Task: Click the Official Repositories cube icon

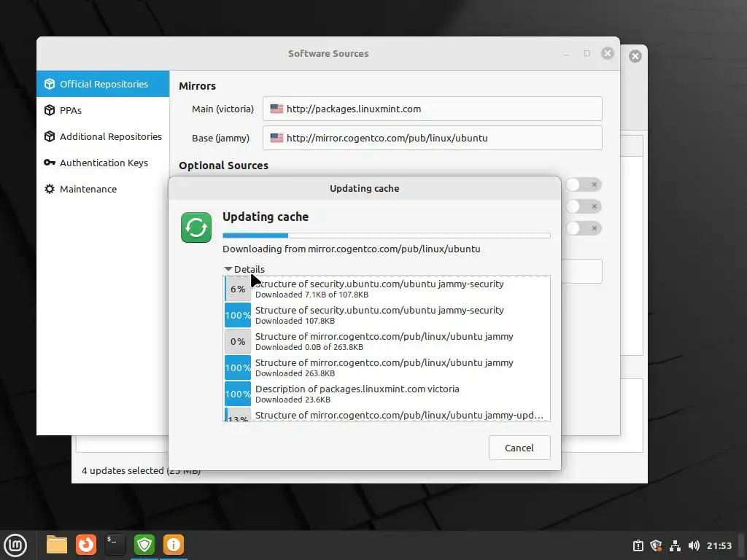Action: point(50,84)
